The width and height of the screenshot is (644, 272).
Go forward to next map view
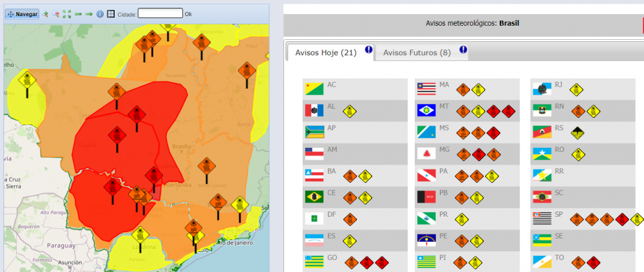[x=89, y=14]
